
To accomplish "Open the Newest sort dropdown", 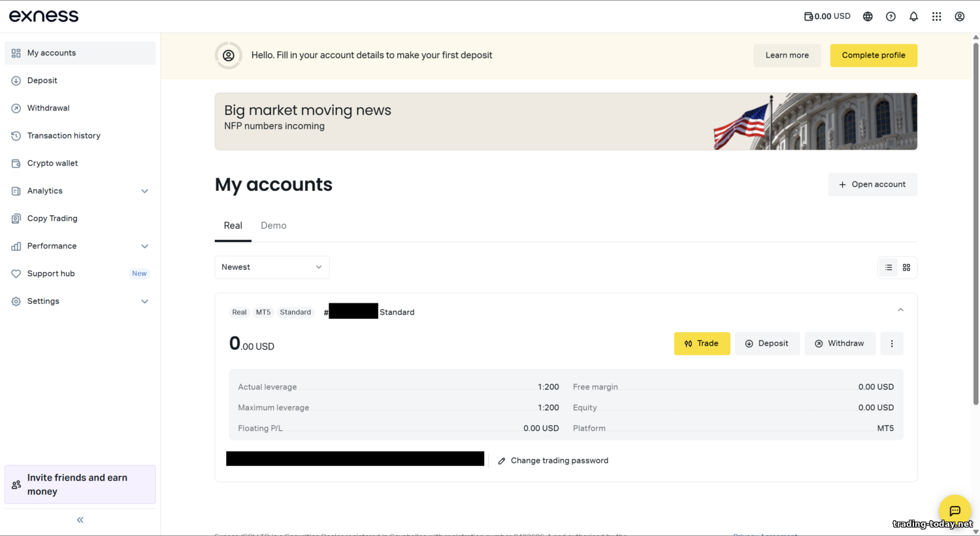I will tap(272, 267).
